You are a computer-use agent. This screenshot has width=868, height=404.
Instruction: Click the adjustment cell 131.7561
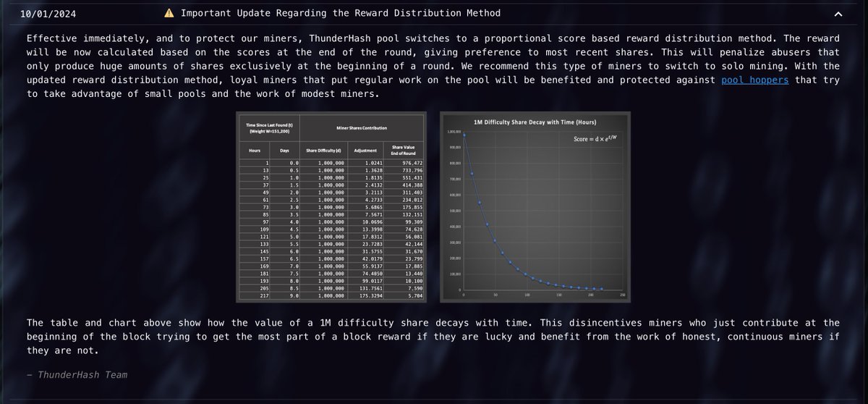[x=371, y=289]
